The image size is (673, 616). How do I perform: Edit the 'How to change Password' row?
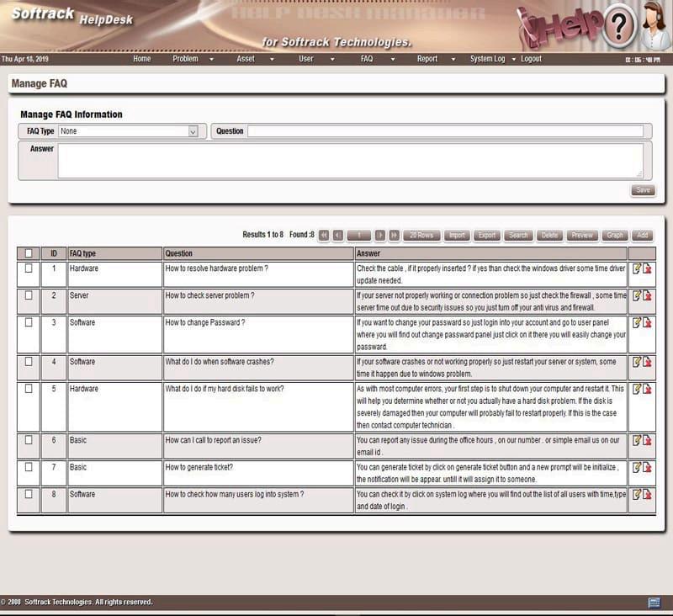(637, 323)
